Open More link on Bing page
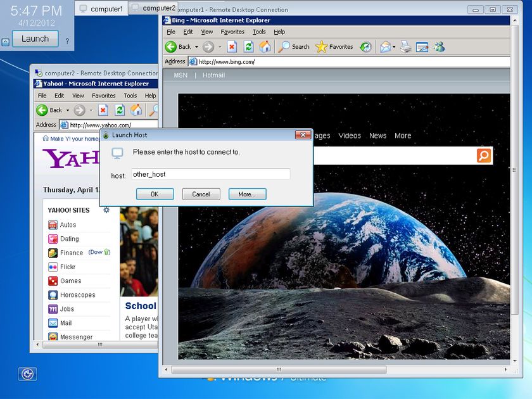532x399 pixels. click(403, 136)
